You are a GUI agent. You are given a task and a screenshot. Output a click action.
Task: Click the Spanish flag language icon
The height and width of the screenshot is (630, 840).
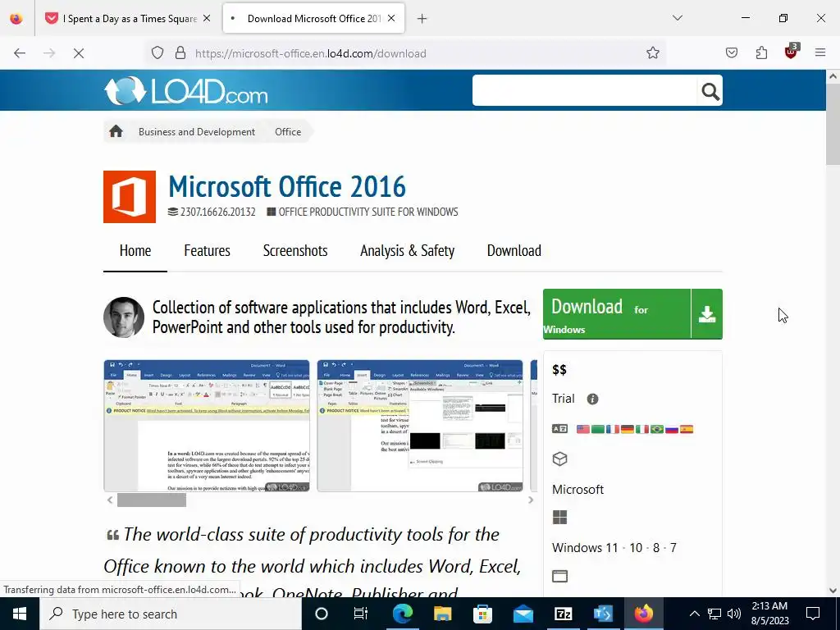tap(687, 429)
